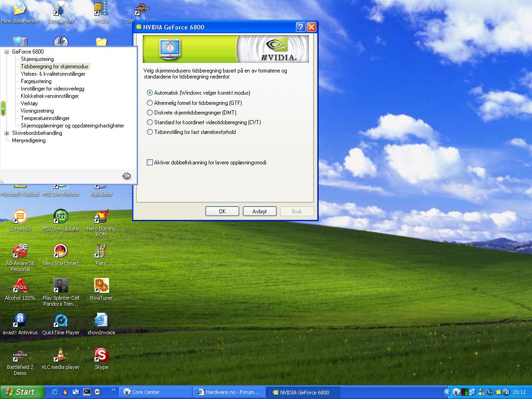This screenshot has width=532, height=399.
Task: Switch to Core Center taskbar button
Action: 155,392
